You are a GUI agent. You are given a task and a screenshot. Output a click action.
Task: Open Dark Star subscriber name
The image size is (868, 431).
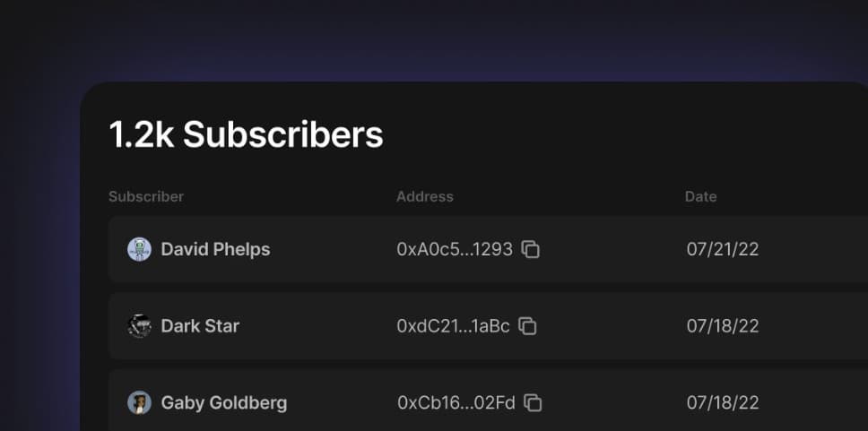tap(200, 326)
